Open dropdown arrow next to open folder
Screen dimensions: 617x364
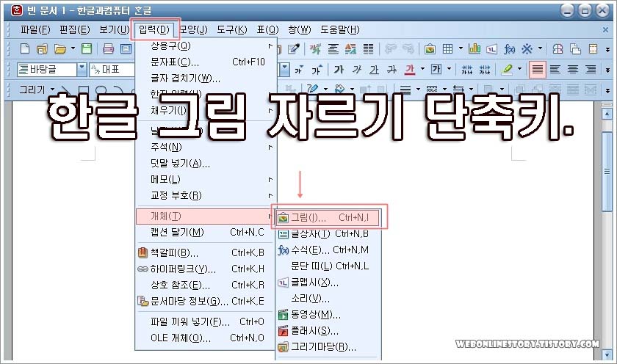tap(73, 48)
